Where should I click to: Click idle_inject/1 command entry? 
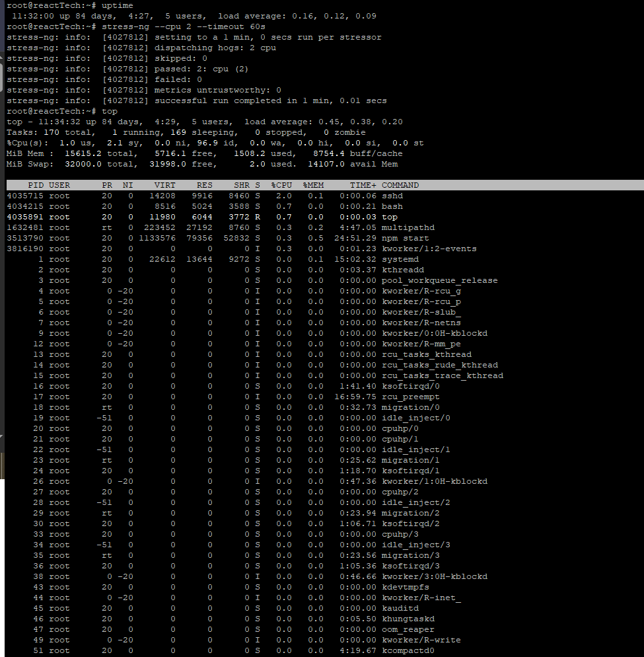click(x=416, y=449)
